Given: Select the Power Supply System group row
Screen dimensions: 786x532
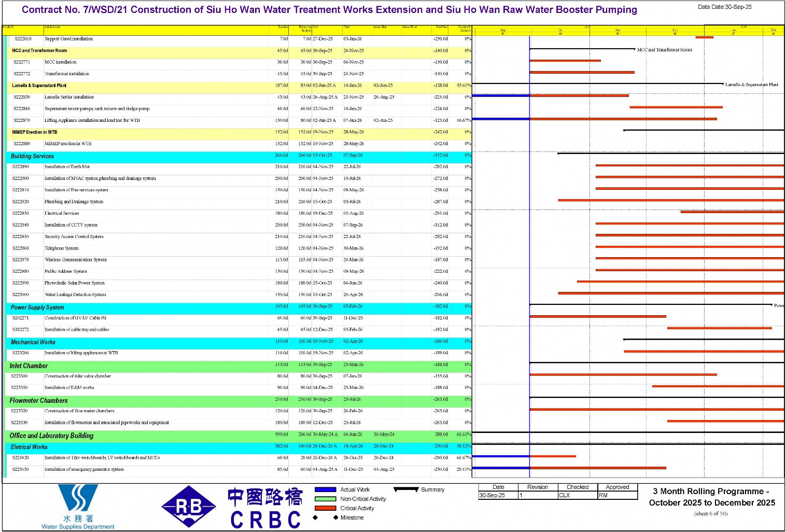Looking at the screenshot, I should tap(239, 307).
